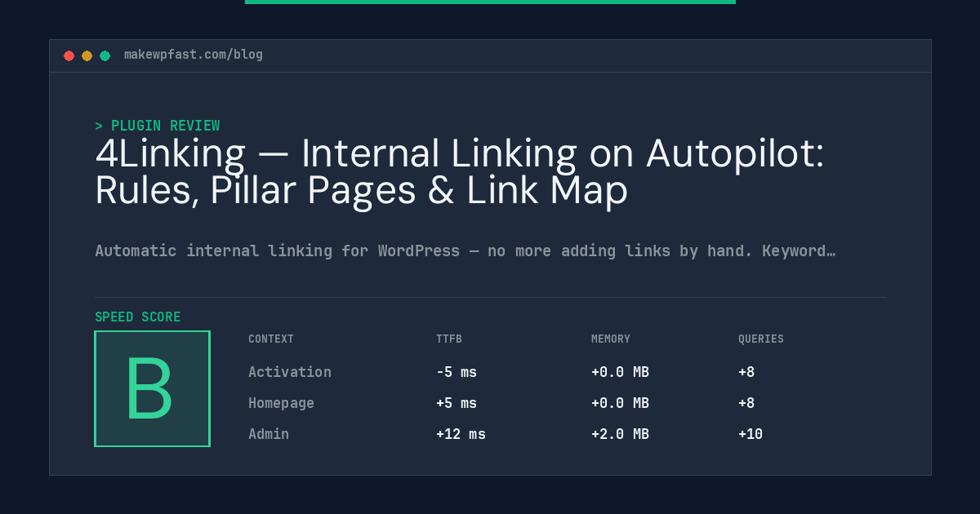This screenshot has width=980, height=514.
Task: Click the 'Automatic internal linking' description text
Action: coord(465,250)
